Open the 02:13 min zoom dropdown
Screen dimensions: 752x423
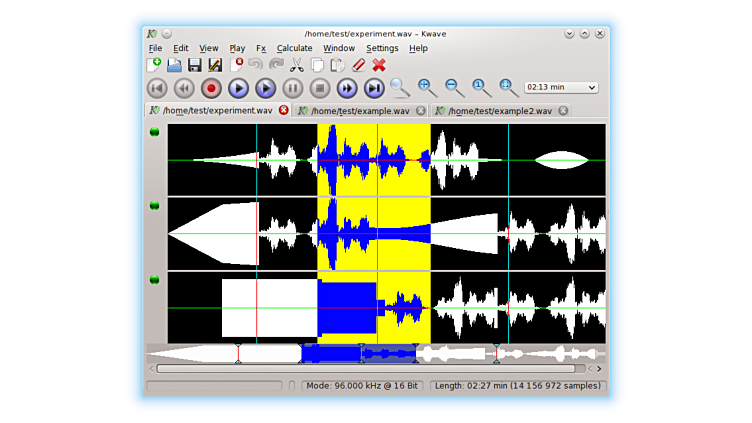tap(561, 88)
